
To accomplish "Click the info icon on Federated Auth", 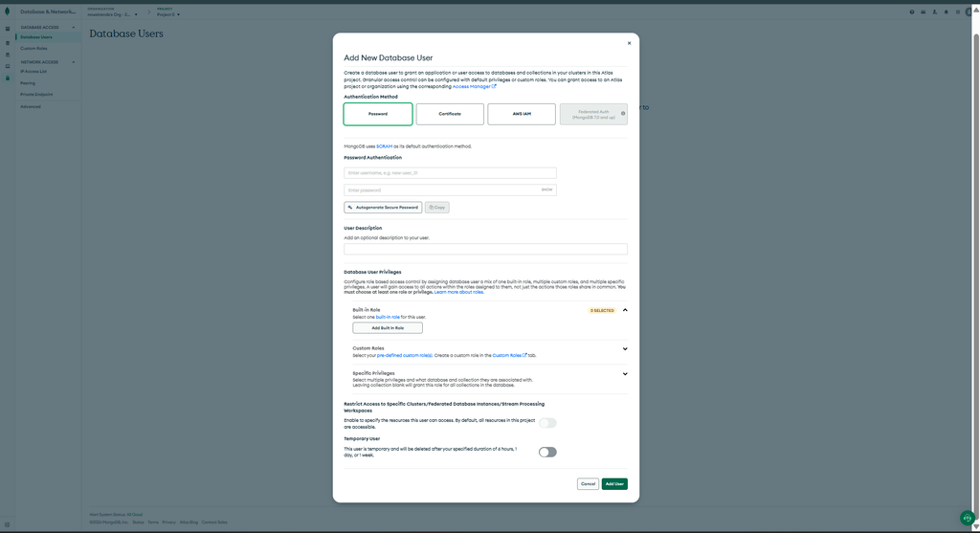I will click(622, 113).
